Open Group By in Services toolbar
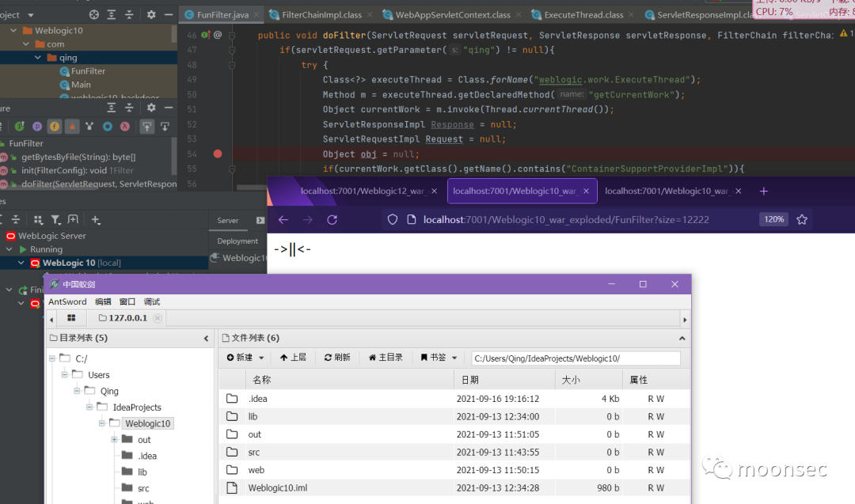Image resolution: width=855 pixels, height=504 pixels. [x=38, y=220]
